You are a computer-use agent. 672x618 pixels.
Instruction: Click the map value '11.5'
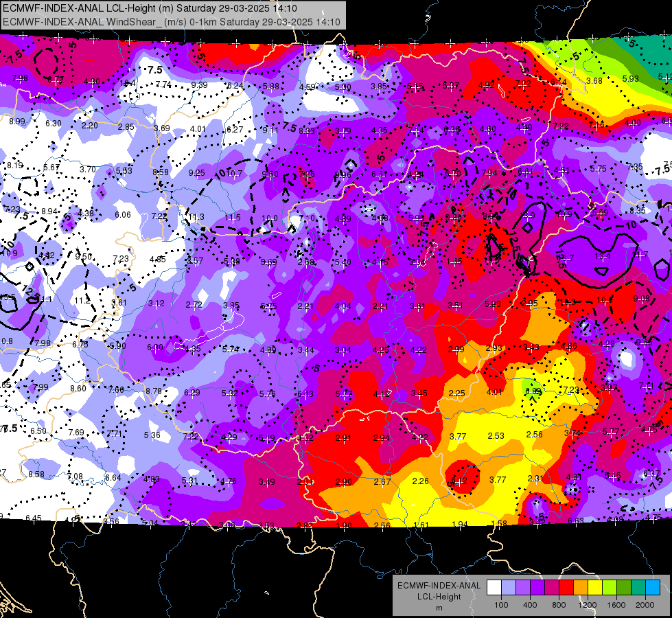pyautogui.click(x=233, y=218)
